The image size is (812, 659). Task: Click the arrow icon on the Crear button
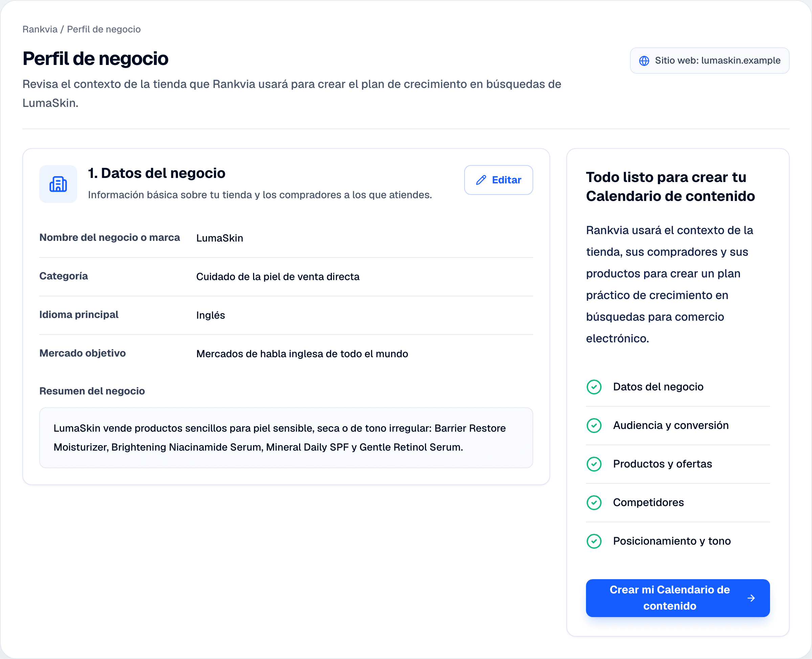click(751, 598)
